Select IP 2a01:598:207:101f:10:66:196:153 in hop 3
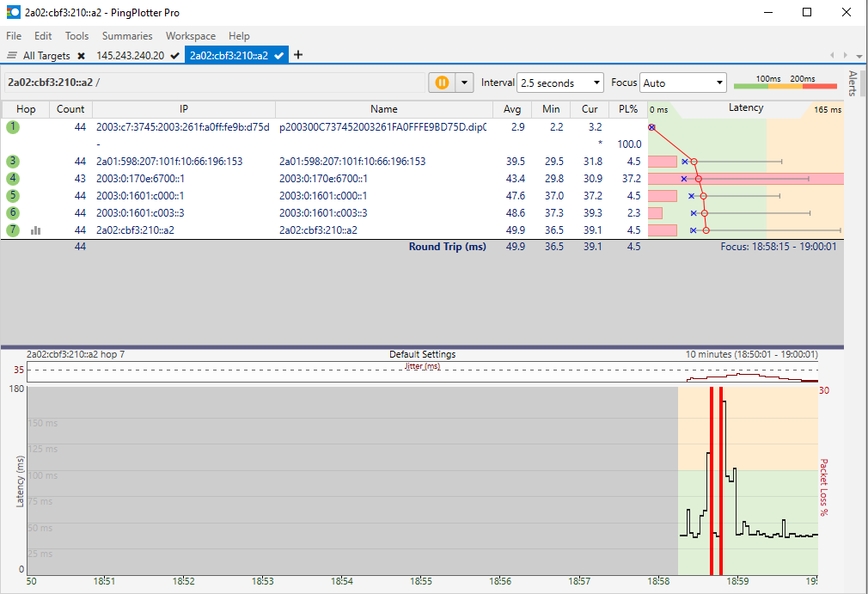868x594 pixels. pos(169,161)
